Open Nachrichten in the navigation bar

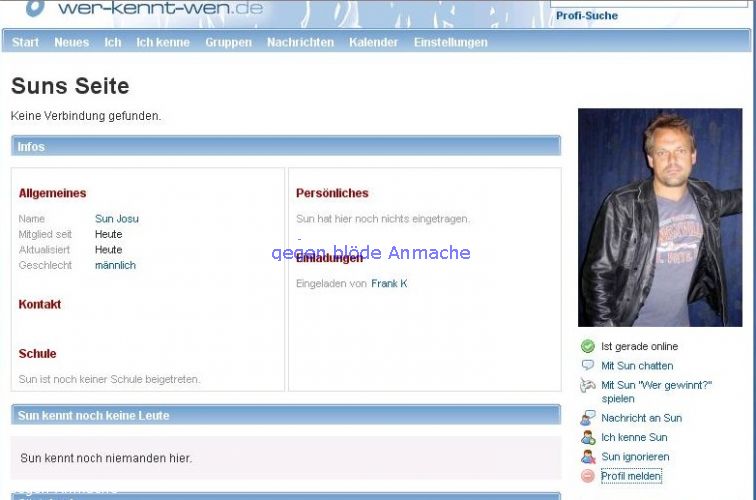pos(300,42)
